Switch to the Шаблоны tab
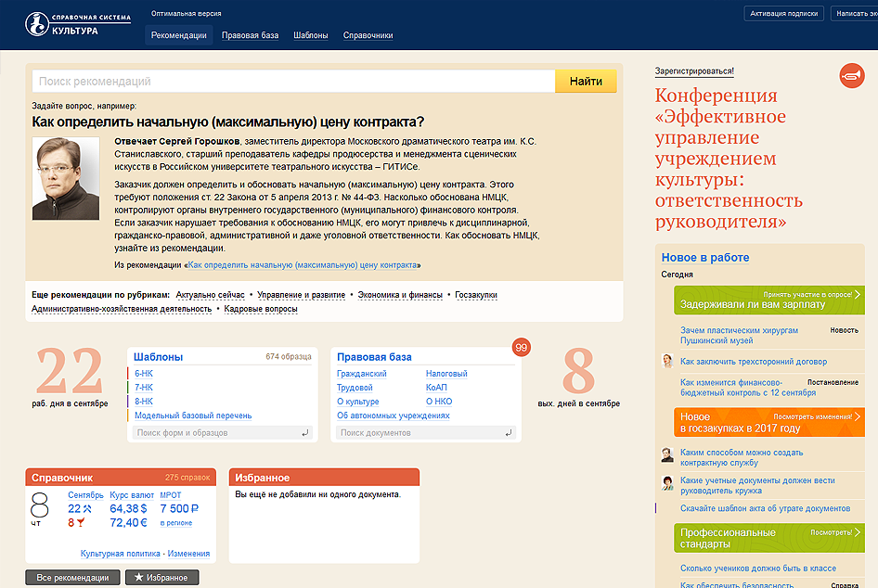The image size is (878, 588). click(x=310, y=35)
